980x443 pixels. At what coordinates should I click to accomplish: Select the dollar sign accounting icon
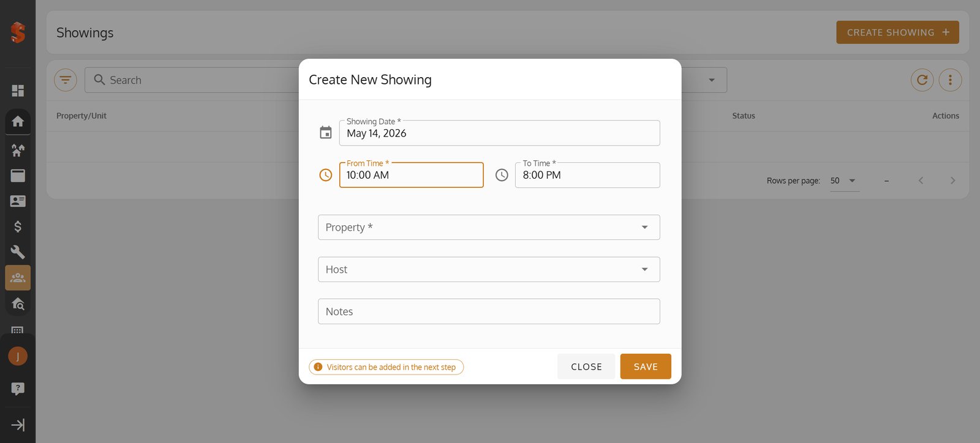coord(18,226)
